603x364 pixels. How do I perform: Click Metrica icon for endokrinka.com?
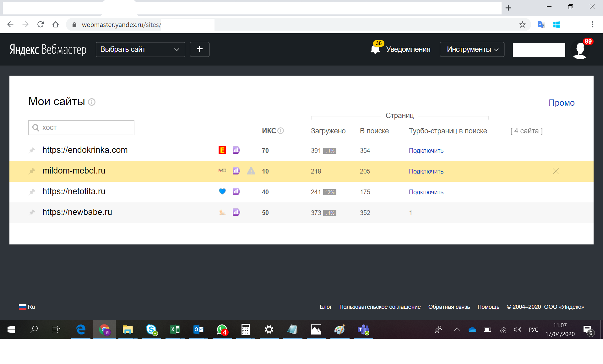[236, 150]
